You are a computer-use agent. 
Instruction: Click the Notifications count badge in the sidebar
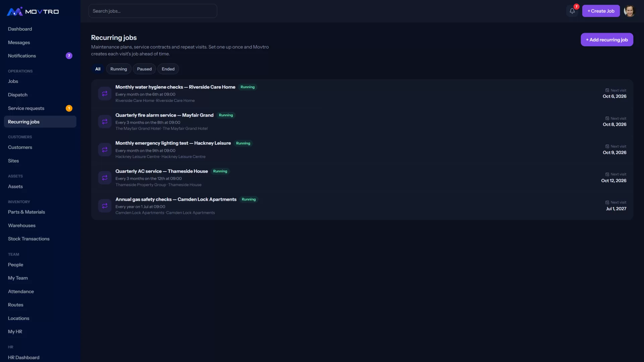coord(69,56)
